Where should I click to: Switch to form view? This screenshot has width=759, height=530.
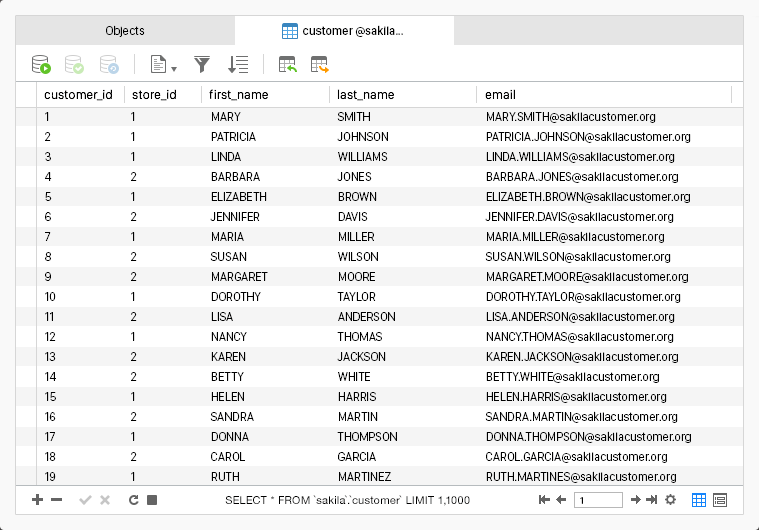click(720, 499)
